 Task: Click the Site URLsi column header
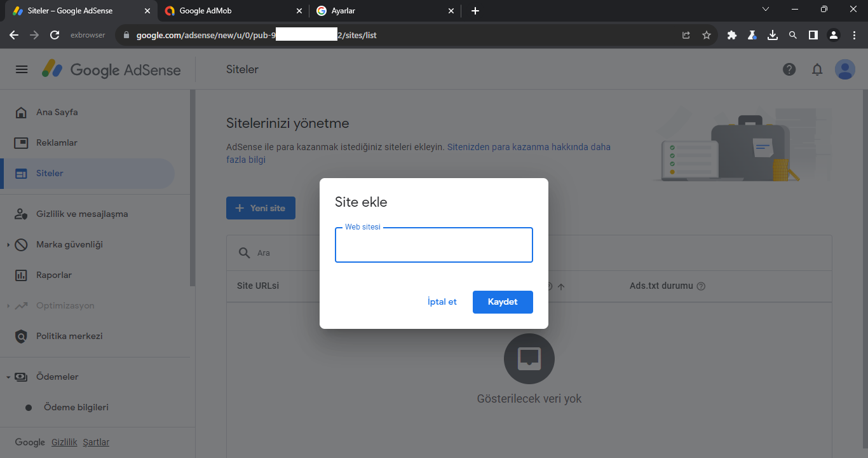coord(258,286)
